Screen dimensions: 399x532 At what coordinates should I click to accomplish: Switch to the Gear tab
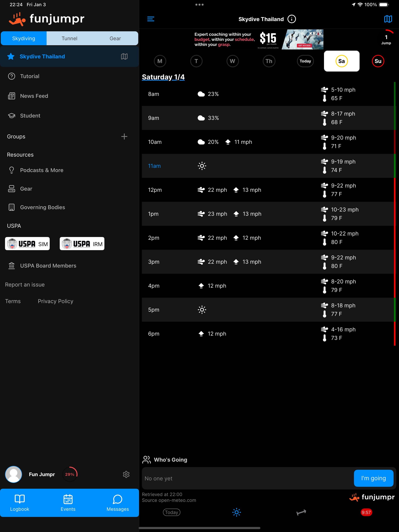pos(115,38)
